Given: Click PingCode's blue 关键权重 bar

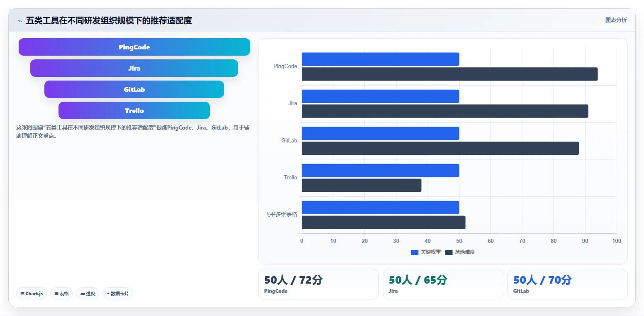Looking at the screenshot, I should click(380, 59).
